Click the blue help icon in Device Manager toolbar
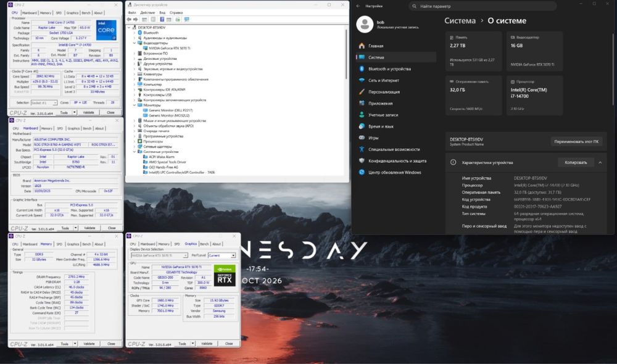The width and height of the screenshot is (617, 364). tap(162, 19)
